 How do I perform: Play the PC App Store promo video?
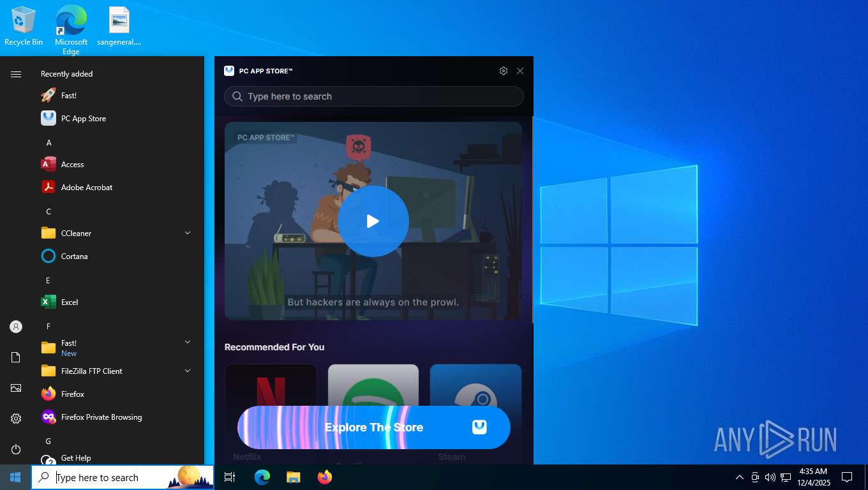click(x=373, y=221)
